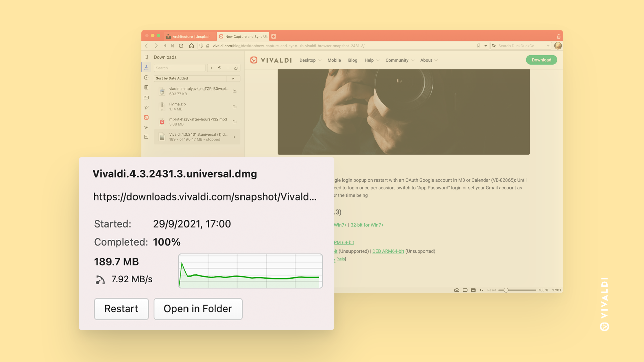Click the Vivaldi bookmark icon in toolbar

(479, 46)
